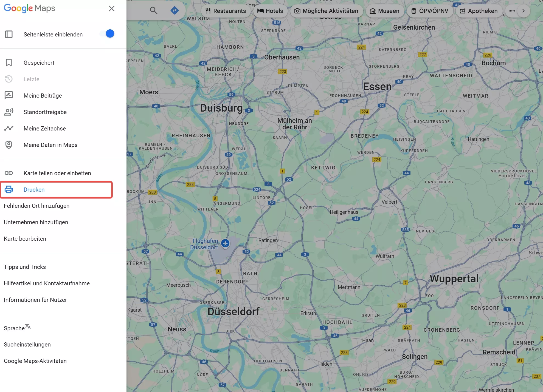The image size is (543, 392).
Task: Click the Meine Daten in Maps shield icon
Action: (9, 145)
